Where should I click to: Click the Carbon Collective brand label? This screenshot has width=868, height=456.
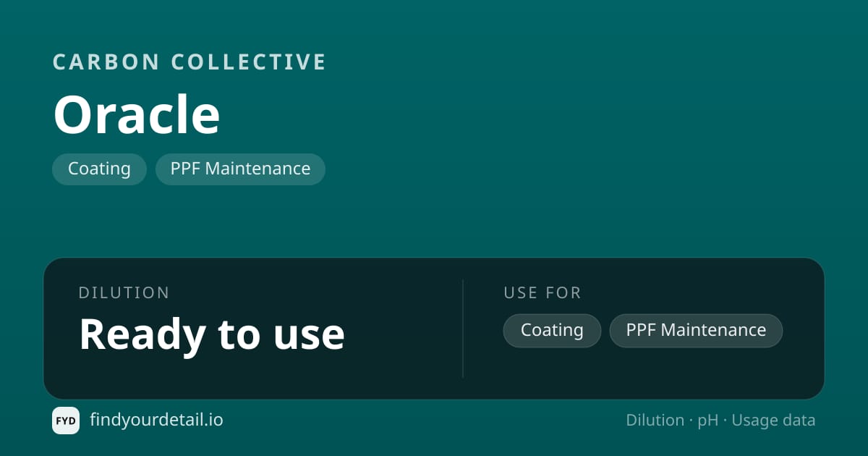point(190,62)
